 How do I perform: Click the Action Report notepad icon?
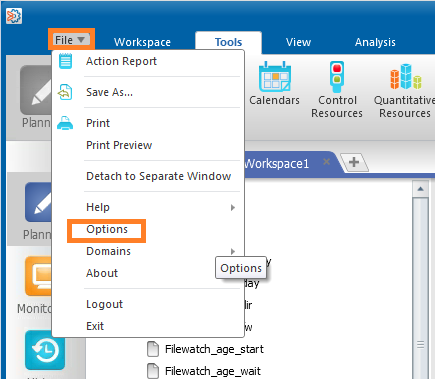click(x=65, y=61)
